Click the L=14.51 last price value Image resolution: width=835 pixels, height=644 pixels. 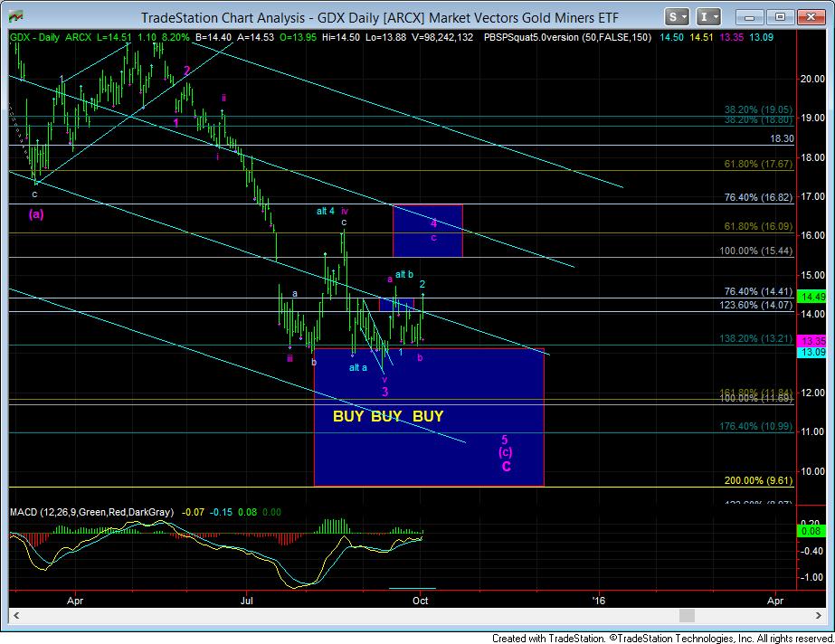click(114, 37)
